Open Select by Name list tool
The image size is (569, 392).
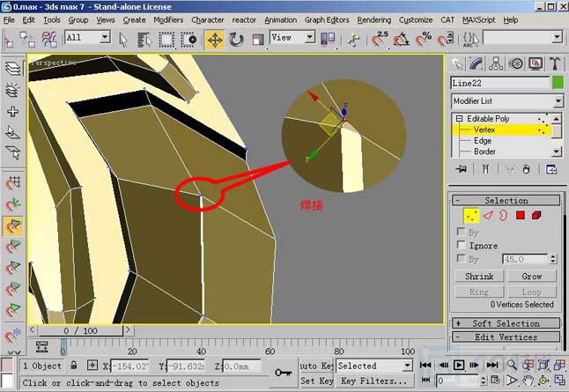144,39
